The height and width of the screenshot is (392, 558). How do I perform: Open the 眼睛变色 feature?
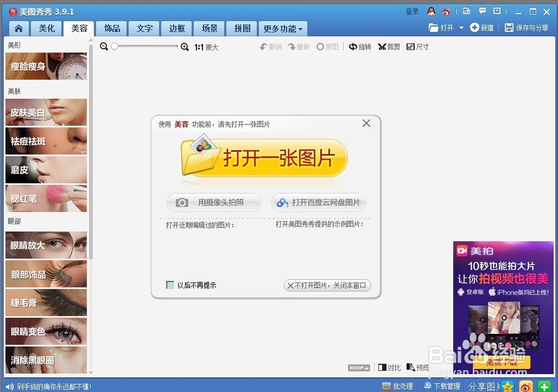(x=46, y=332)
